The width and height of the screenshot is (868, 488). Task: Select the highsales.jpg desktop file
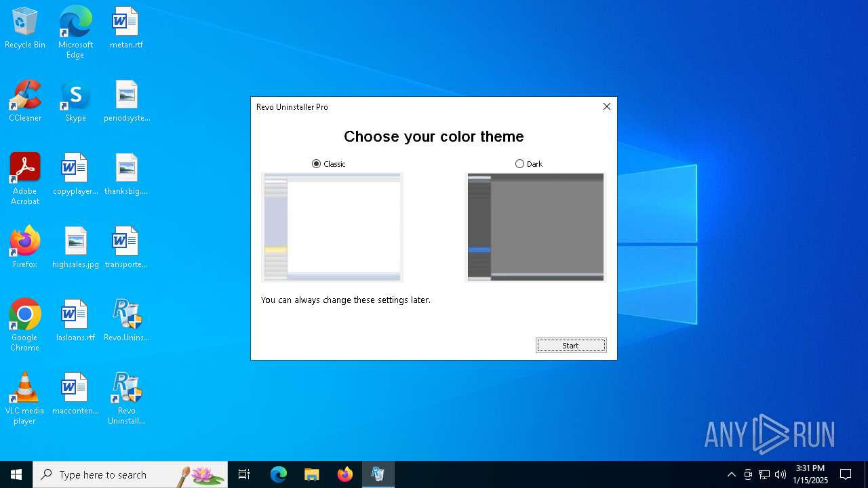[75, 248]
